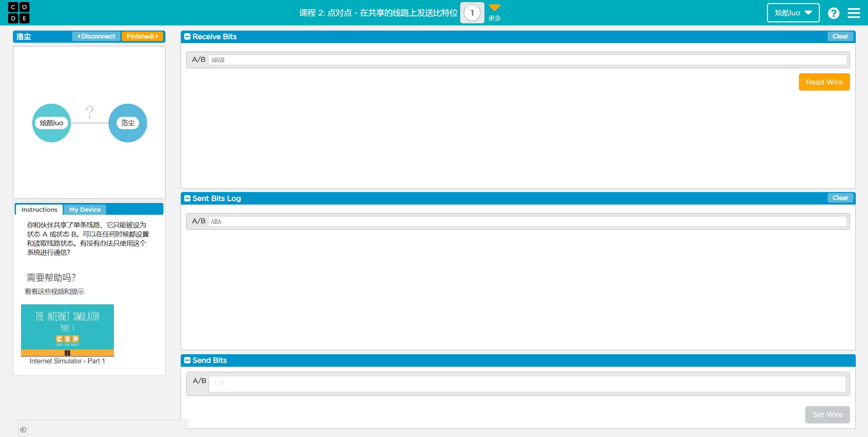Viewport: 868px width, 437px height.
Task: Collapse the Send Bits panel
Action: [x=187, y=360]
